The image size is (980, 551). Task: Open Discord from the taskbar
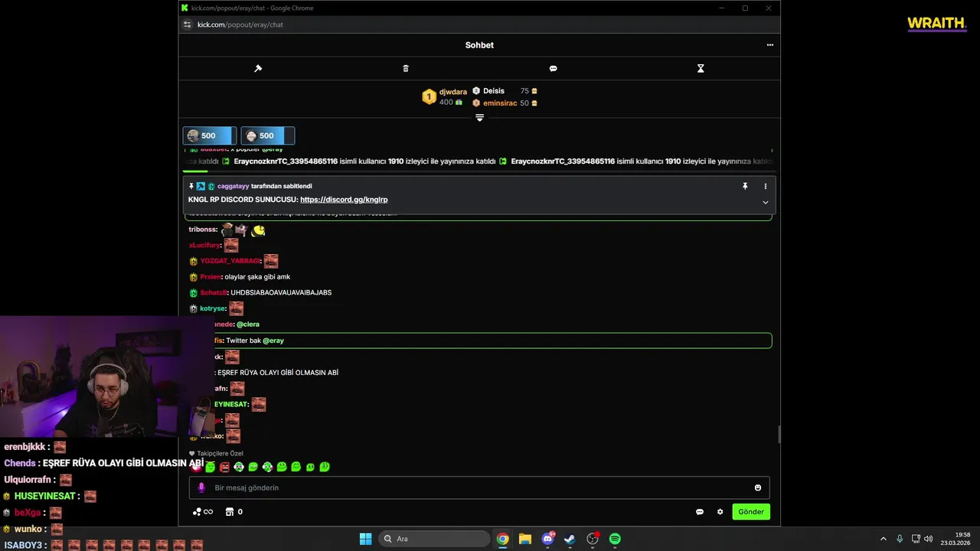point(547,539)
